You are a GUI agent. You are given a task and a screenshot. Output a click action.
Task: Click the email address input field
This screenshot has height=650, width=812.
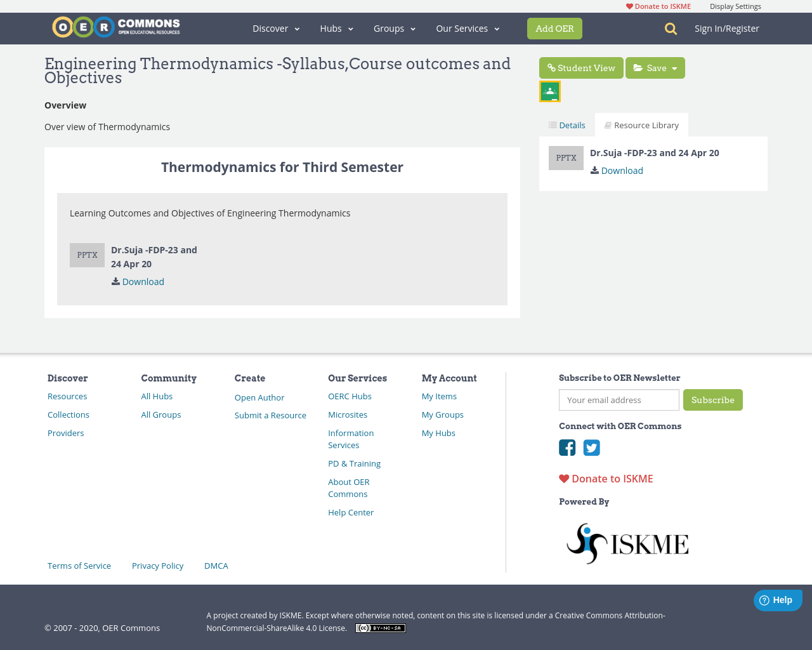(619, 400)
